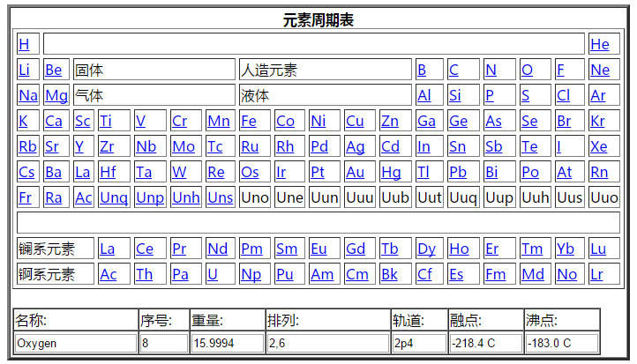Open the Zn zinc link

click(x=389, y=121)
